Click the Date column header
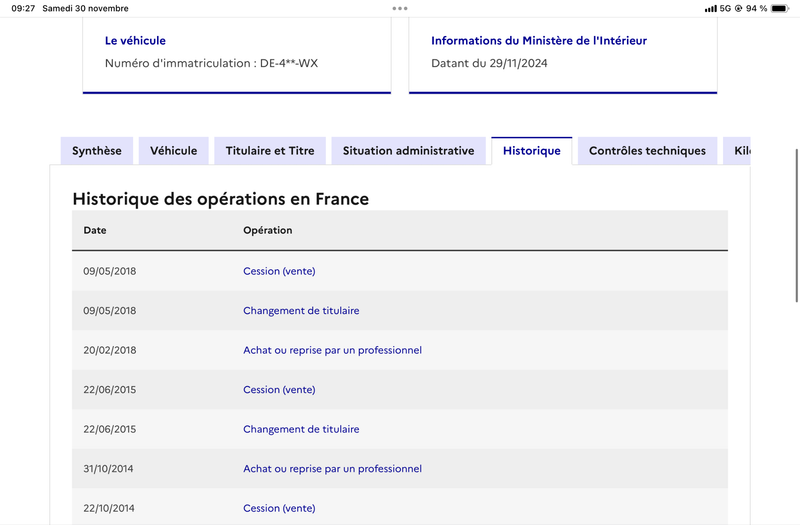 (95, 230)
